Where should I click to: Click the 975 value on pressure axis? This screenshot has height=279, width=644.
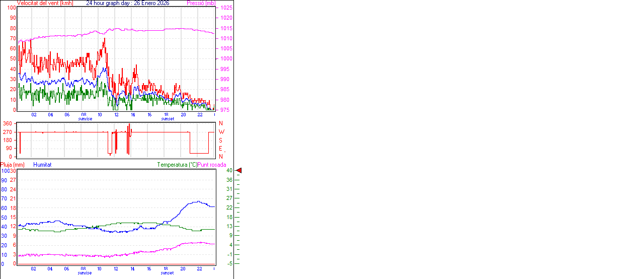[225, 110]
